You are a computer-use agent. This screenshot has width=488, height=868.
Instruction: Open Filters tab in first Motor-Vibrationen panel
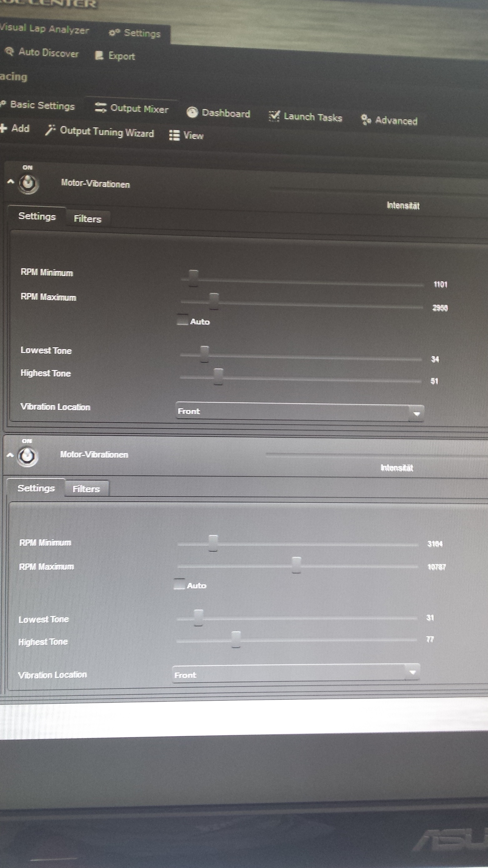[x=88, y=219]
